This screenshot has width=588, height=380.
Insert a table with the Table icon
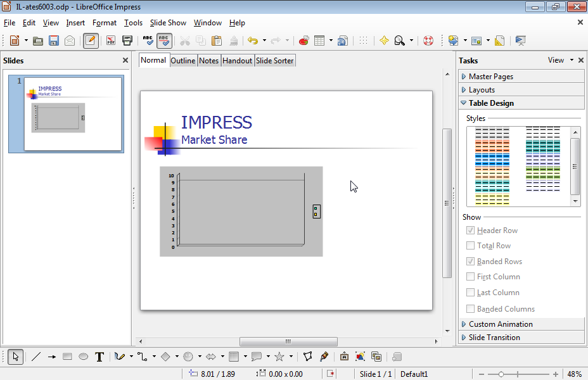click(x=319, y=41)
